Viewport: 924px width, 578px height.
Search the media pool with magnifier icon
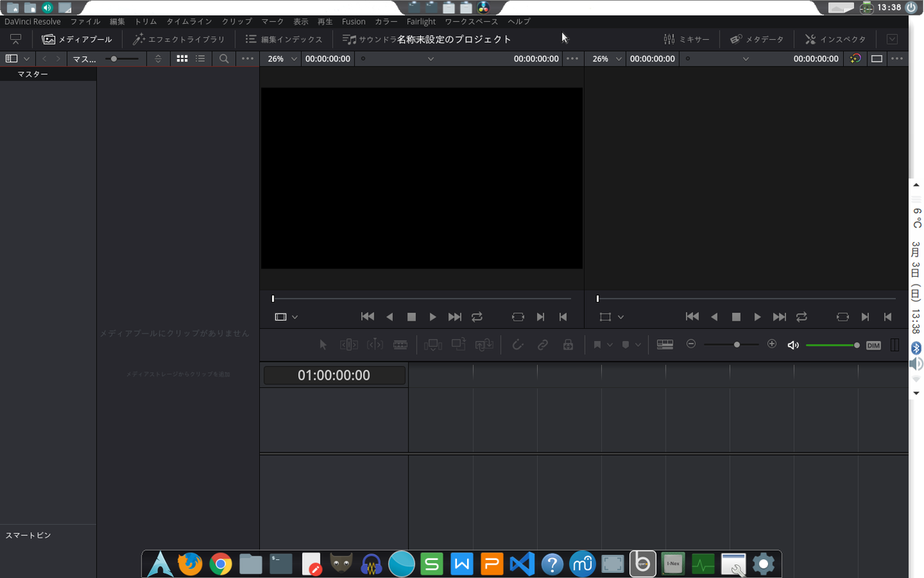(224, 59)
